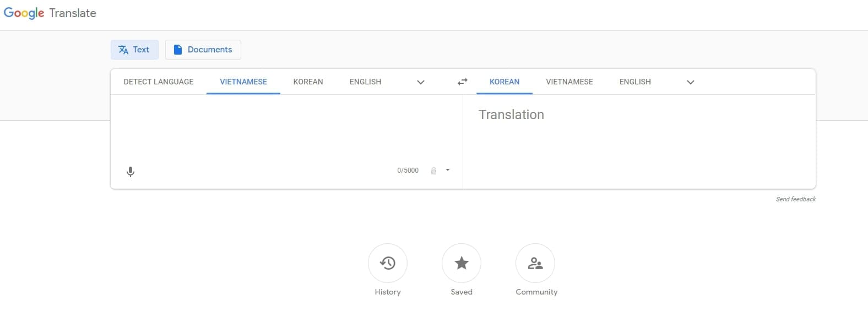Swap source and target languages
This screenshot has height=310, width=868.
(463, 82)
